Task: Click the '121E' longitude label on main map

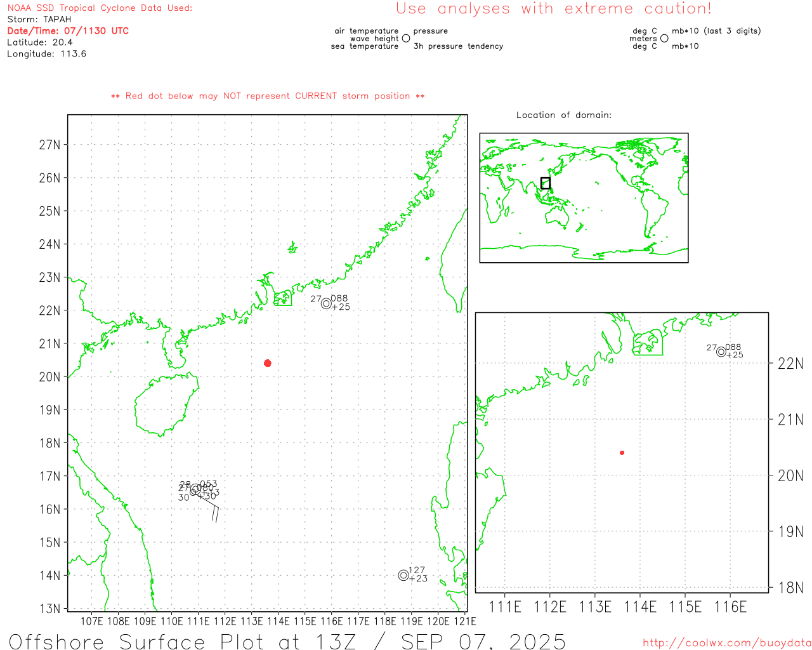Action: (464, 621)
